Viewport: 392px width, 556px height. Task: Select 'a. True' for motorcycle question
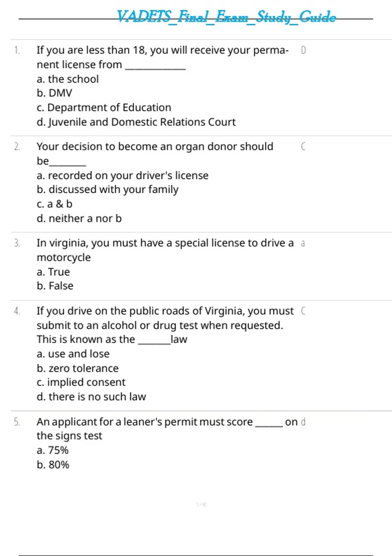pyautogui.click(x=53, y=272)
